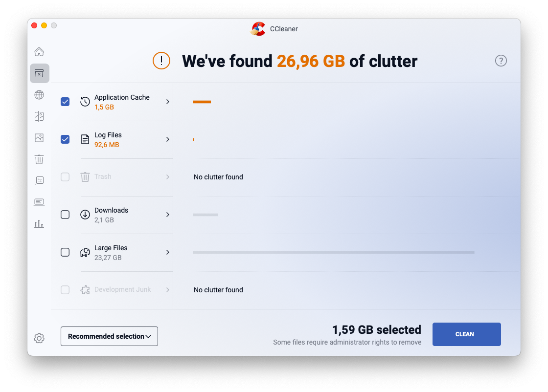The height and width of the screenshot is (392, 548).
Task: Select the Clean tool in the sidebar
Action: coord(39,73)
